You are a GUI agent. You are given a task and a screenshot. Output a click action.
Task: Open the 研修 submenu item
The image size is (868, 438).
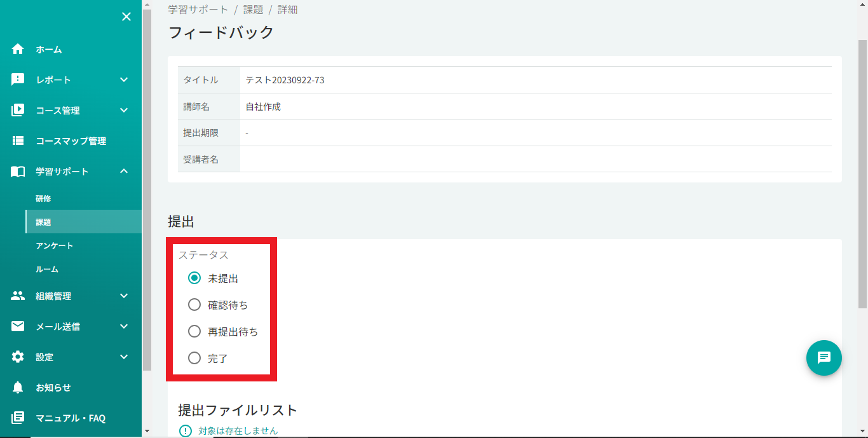tap(43, 198)
